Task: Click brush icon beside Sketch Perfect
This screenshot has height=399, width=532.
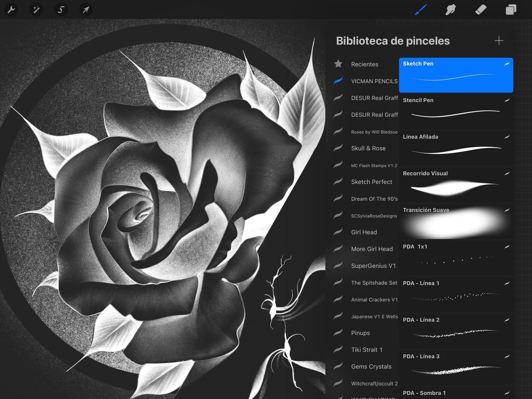Action: click(338, 181)
